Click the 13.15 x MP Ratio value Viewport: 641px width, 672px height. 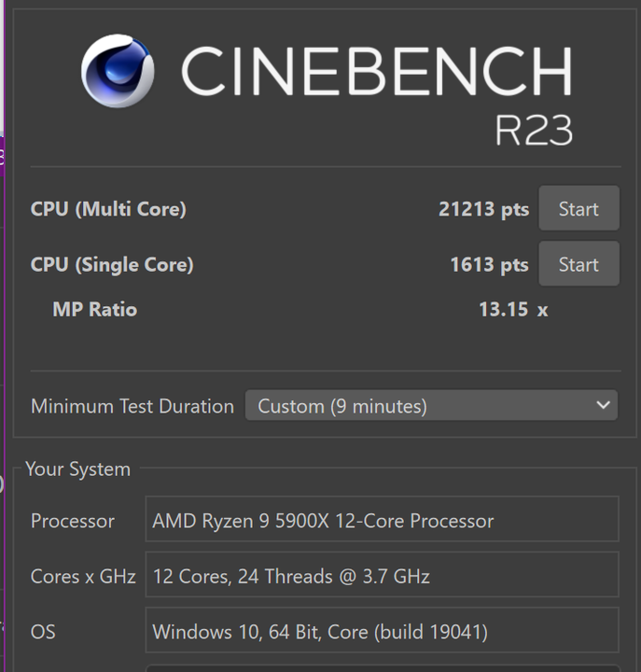[x=513, y=310]
